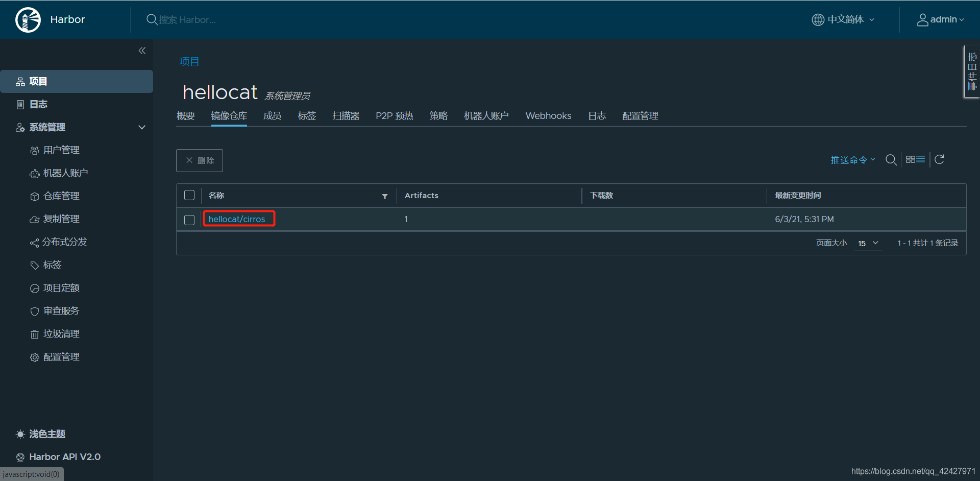Open the hellocat/cirros repository link
Screen dimensions: 980x481
coord(237,219)
